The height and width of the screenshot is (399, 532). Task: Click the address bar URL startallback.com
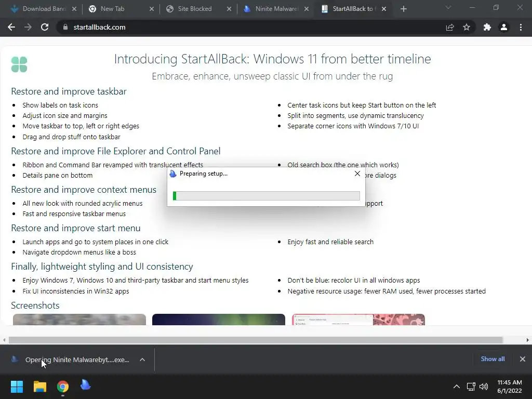(x=99, y=27)
